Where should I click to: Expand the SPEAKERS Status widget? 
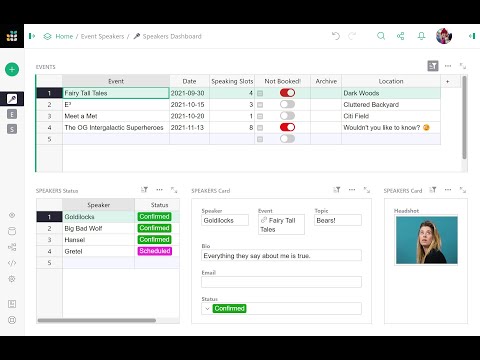click(x=174, y=190)
